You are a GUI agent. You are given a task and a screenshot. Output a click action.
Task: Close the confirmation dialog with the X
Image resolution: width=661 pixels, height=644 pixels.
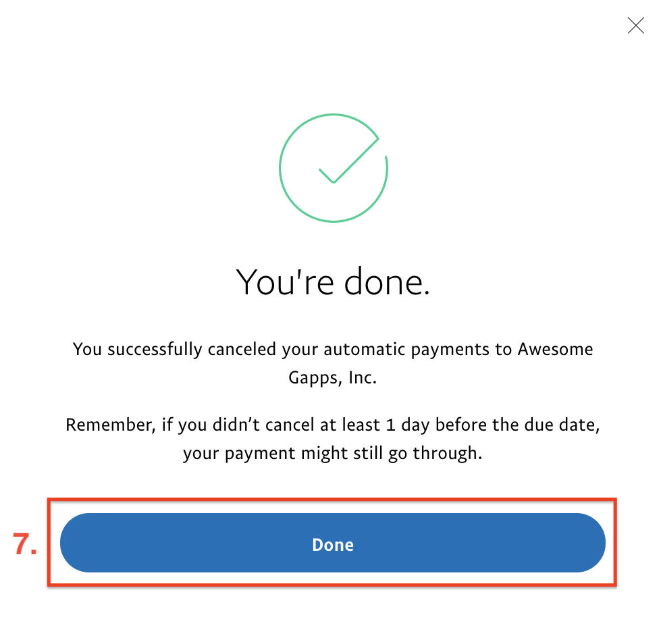[x=635, y=25]
